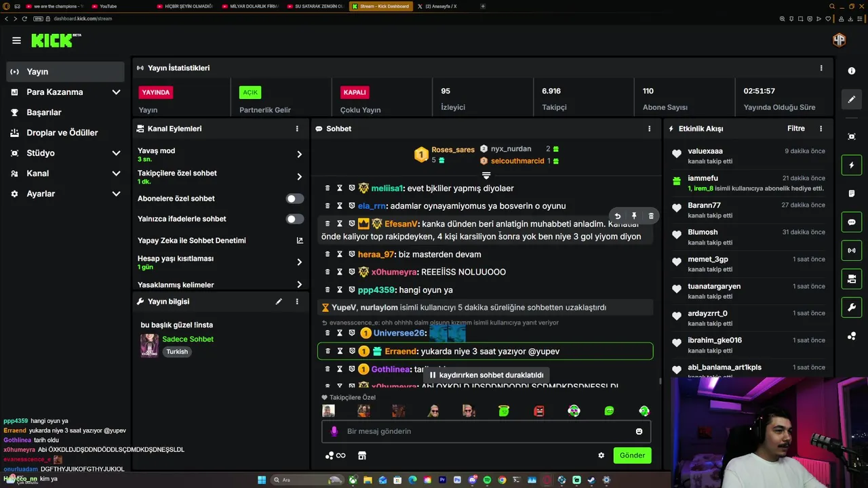Select the angry red emote
Screen dimensions: 868x488
(539, 411)
